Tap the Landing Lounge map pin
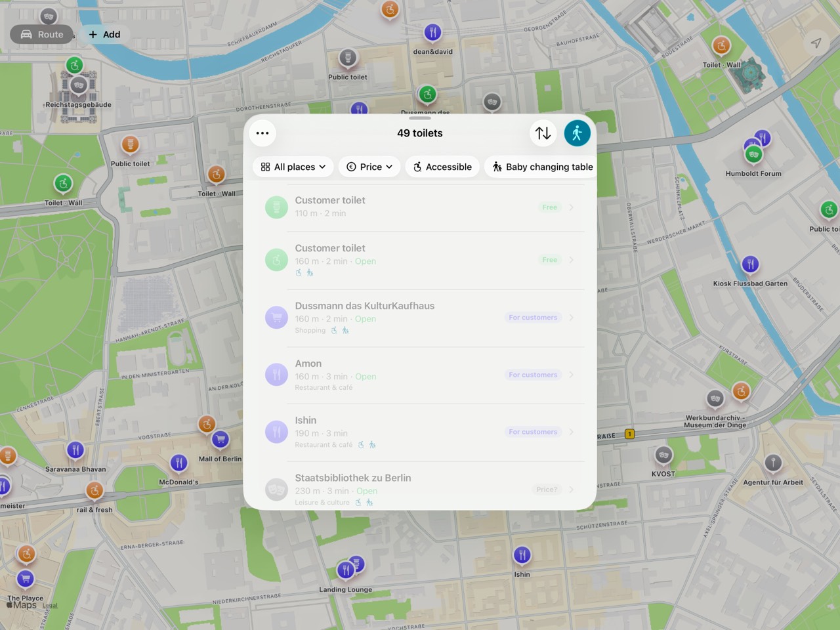840x630 pixels. point(346,570)
